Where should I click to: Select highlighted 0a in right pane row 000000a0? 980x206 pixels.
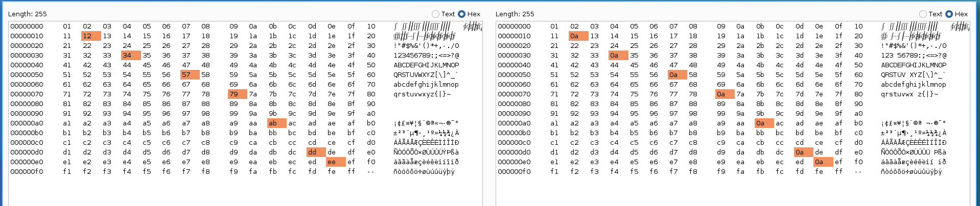[764, 123]
